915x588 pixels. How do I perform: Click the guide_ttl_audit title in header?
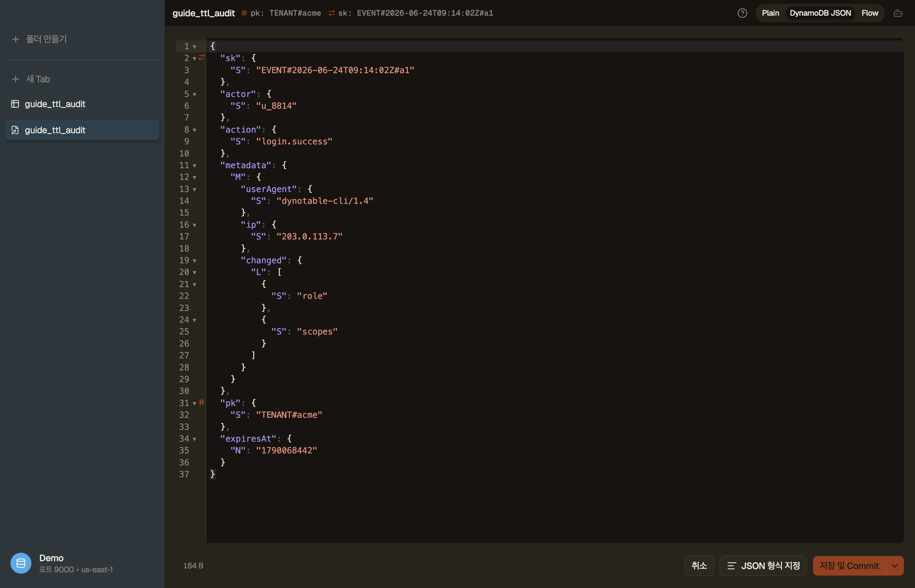[x=204, y=13]
